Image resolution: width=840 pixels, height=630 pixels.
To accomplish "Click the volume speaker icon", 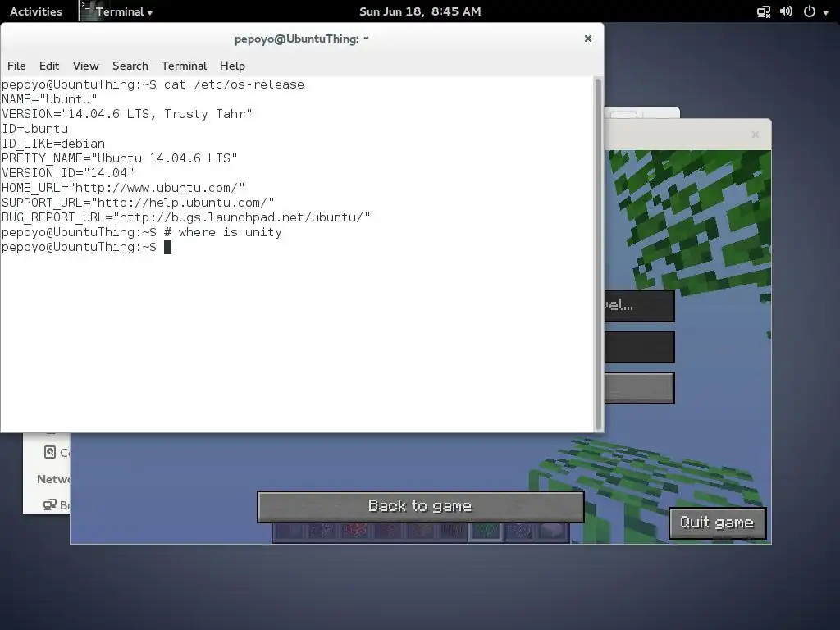I will (x=786, y=11).
